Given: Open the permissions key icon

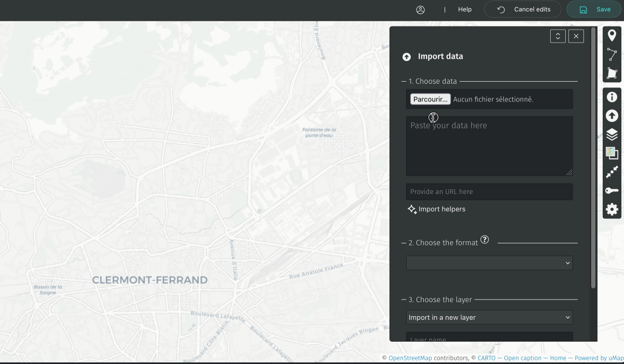Looking at the screenshot, I should (x=612, y=191).
